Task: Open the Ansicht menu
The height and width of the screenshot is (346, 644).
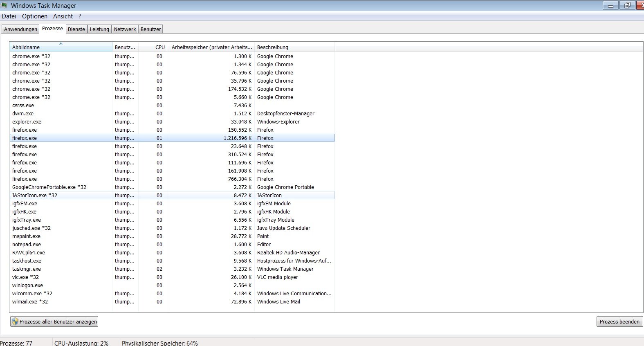Action: click(63, 16)
